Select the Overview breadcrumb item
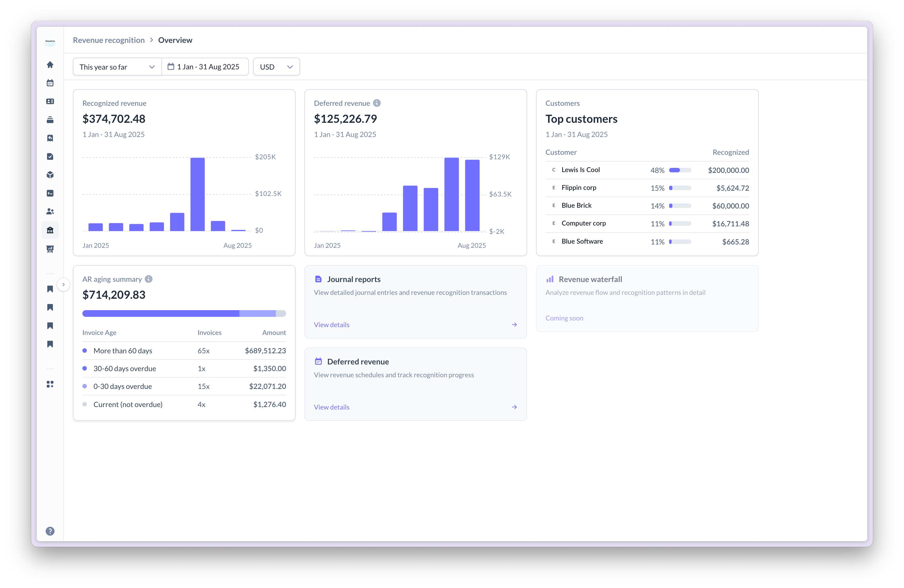This screenshot has height=588, width=904. (175, 40)
